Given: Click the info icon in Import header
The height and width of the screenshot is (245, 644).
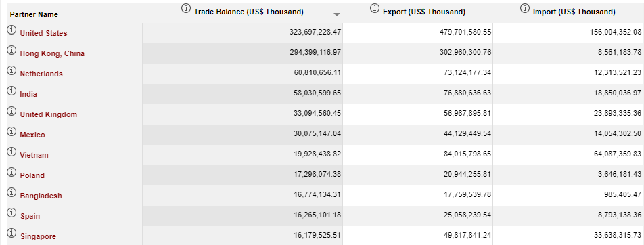Looking at the screenshot, I should pos(524,8).
